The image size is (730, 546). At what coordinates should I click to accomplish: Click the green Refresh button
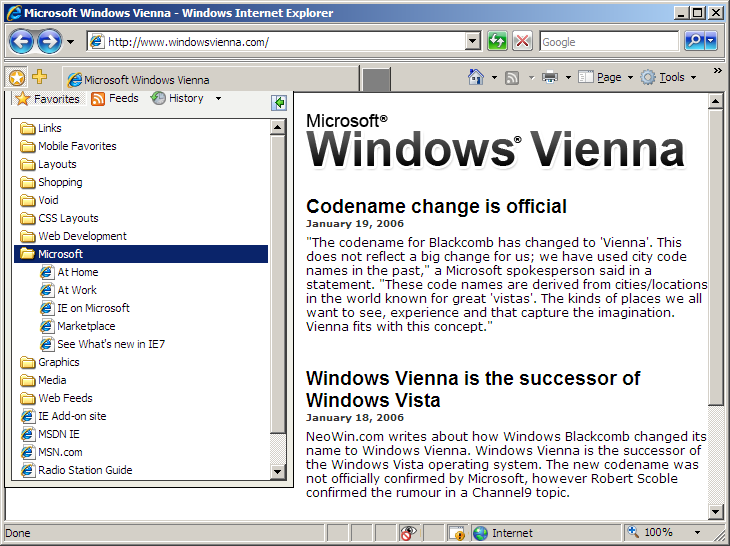(497, 41)
